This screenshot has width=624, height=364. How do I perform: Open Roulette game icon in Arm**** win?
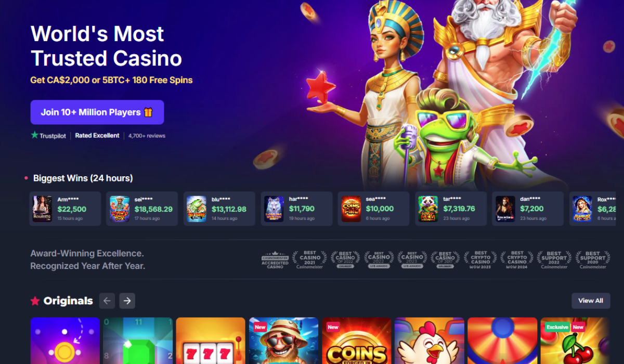point(42,209)
